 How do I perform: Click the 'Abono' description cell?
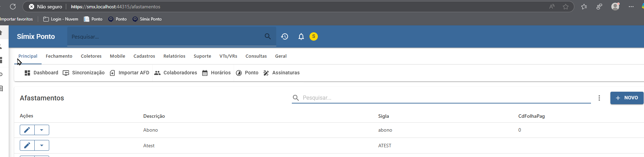[x=150, y=130]
